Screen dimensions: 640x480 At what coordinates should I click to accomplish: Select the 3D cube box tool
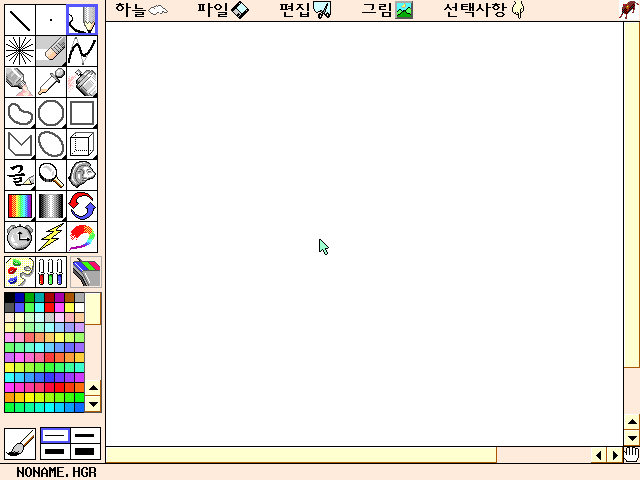pos(82,144)
